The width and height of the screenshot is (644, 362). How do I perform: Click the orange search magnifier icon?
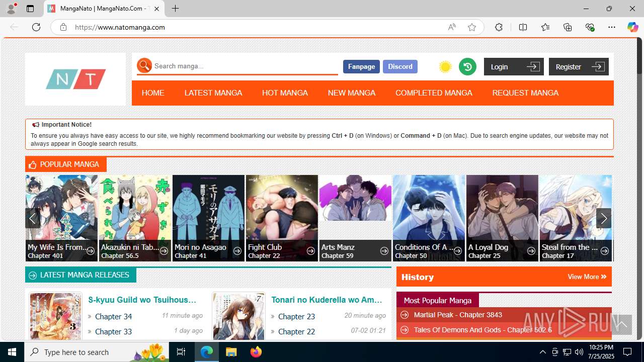click(x=144, y=65)
